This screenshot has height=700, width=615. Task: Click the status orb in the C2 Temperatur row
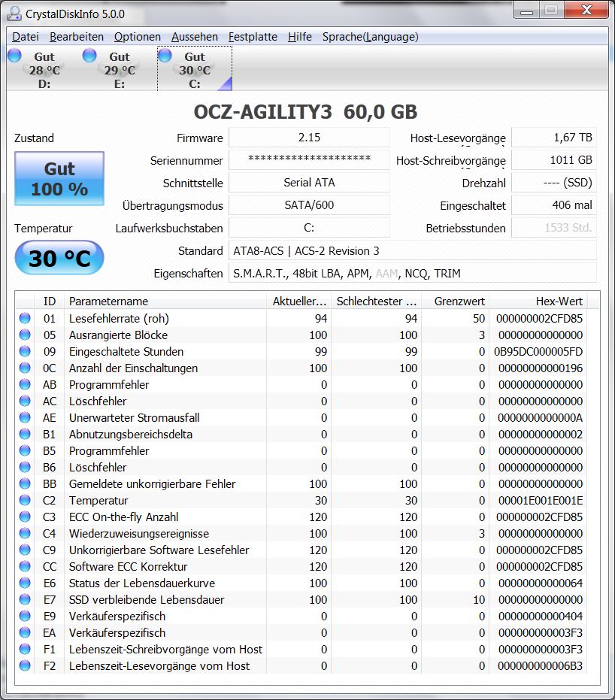point(25,500)
